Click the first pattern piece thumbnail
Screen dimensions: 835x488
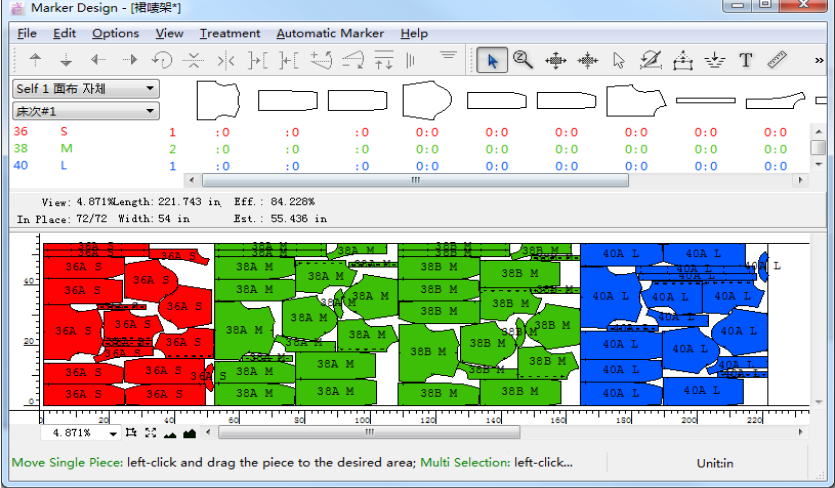218,100
